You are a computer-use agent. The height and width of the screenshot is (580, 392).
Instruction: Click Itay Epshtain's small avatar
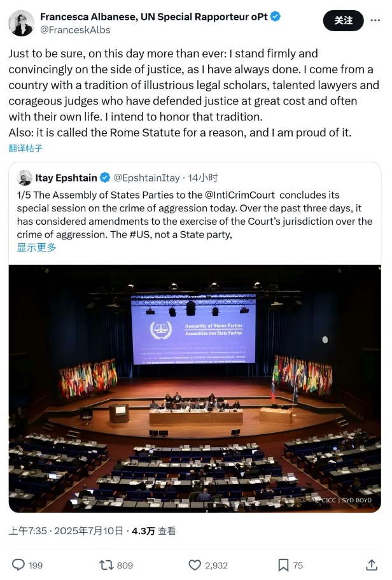pos(25,178)
